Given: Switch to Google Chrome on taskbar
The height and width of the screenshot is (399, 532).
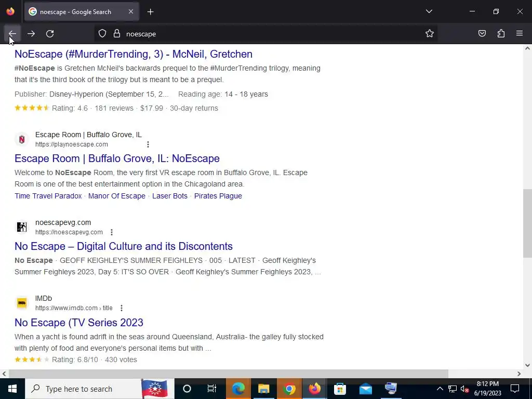Looking at the screenshot, I should (289, 389).
